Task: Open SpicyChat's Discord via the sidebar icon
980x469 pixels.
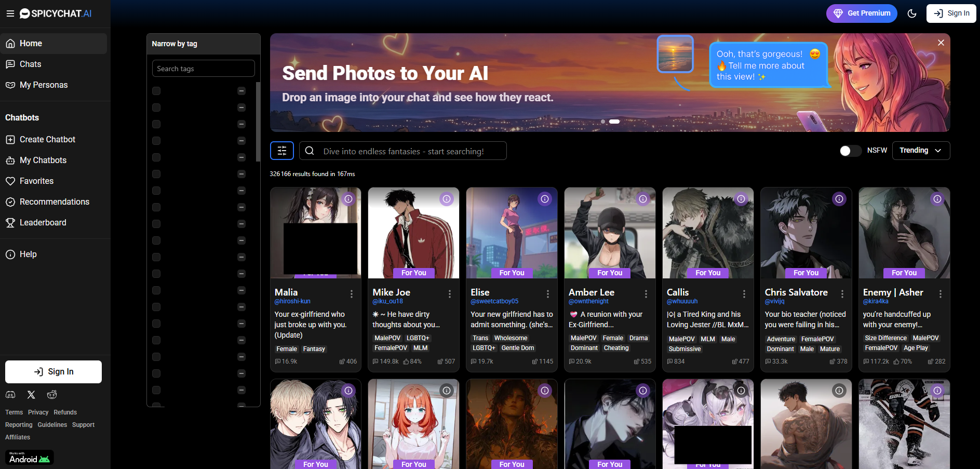Action: (x=10, y=395)
